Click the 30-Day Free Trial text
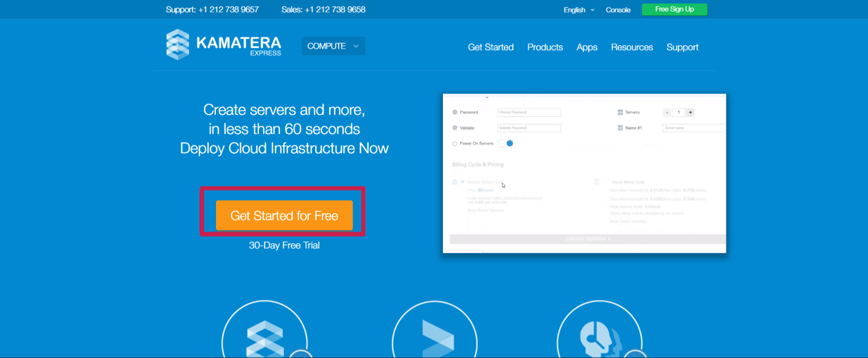 (x=284, y=245)
